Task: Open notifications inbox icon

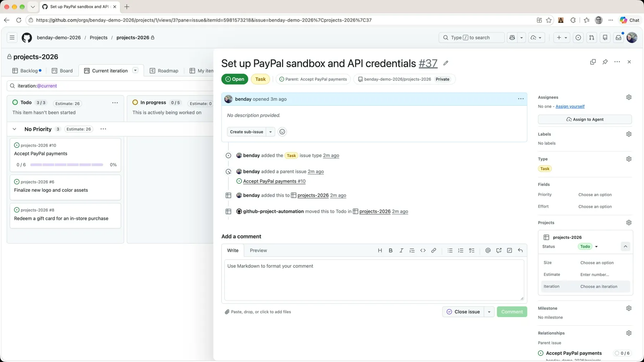Action: point(618,38)
